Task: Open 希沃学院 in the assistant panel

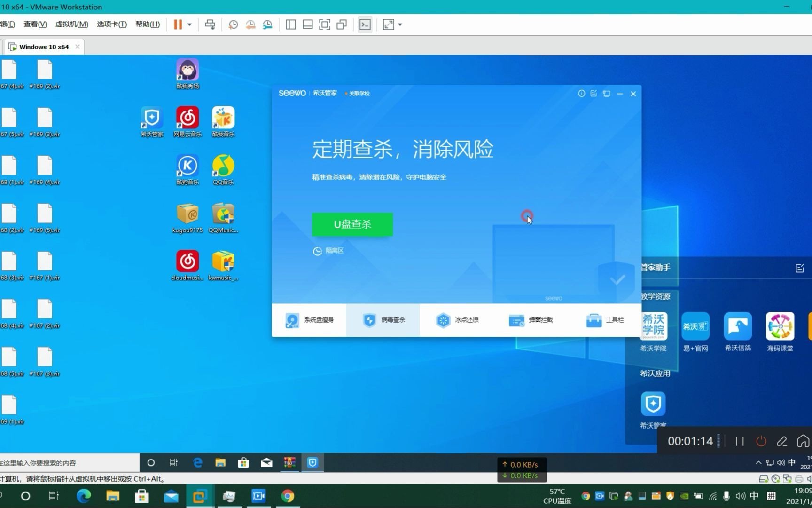Action: [653, 332]
